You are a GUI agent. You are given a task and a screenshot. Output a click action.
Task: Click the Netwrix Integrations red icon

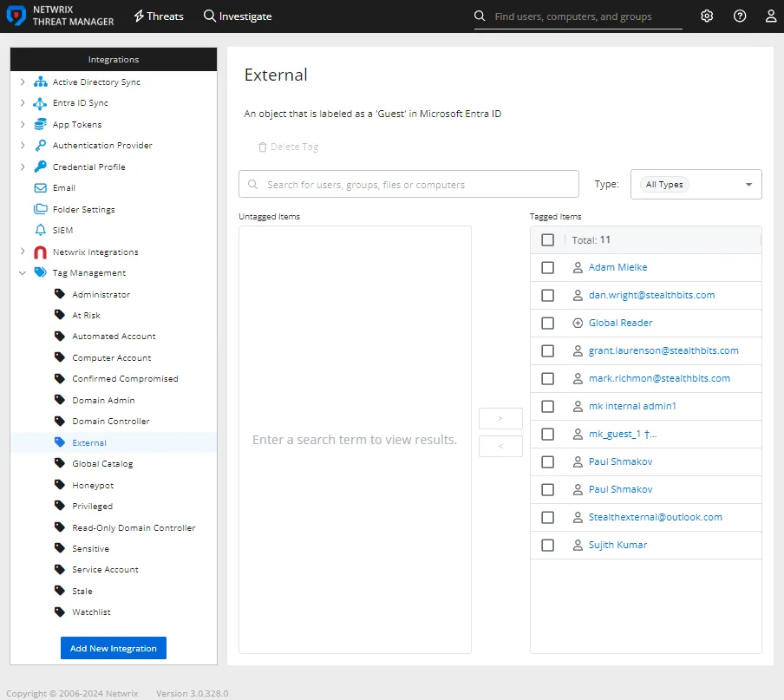[41, 252]
